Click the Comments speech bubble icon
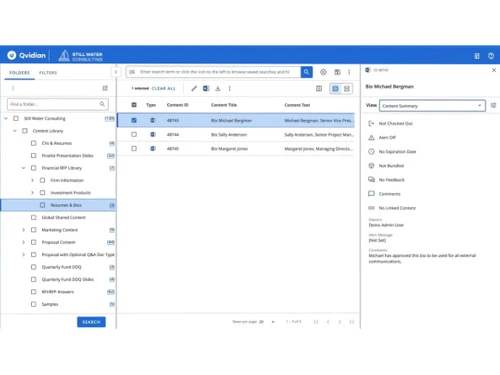Viewport: 500px width, 375px height. tap(371, 194)
